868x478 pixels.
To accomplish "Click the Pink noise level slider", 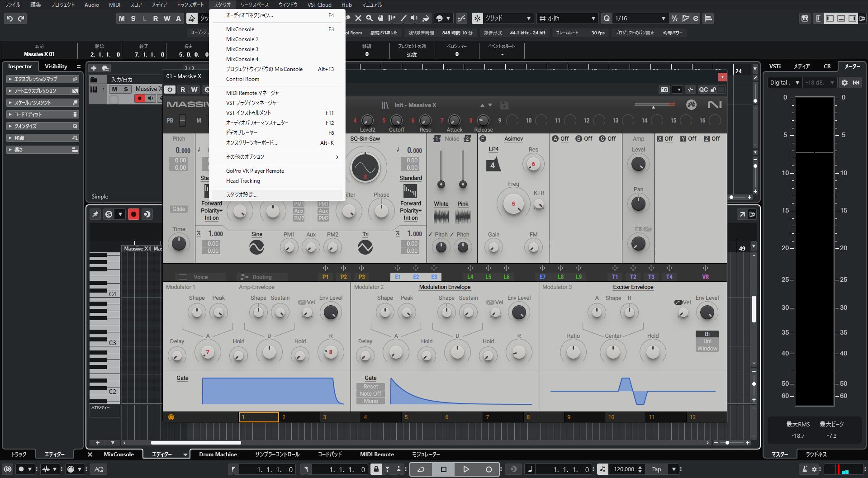I will [x=463, y=170].
